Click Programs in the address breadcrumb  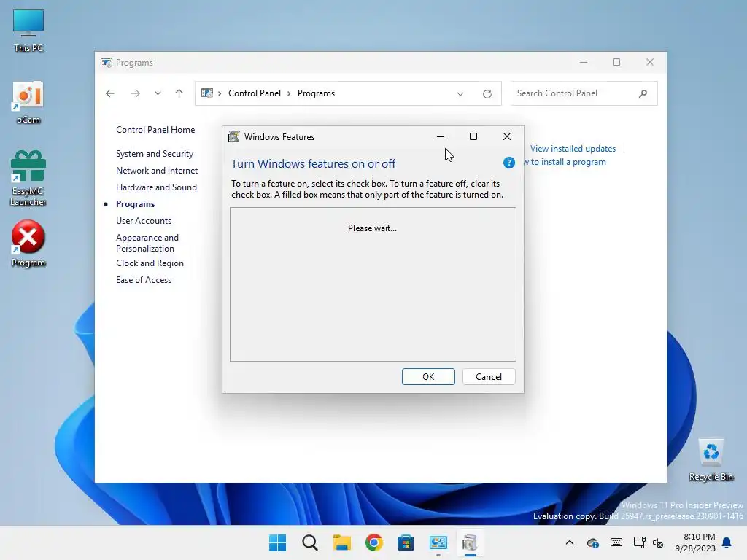click(316, 93)
